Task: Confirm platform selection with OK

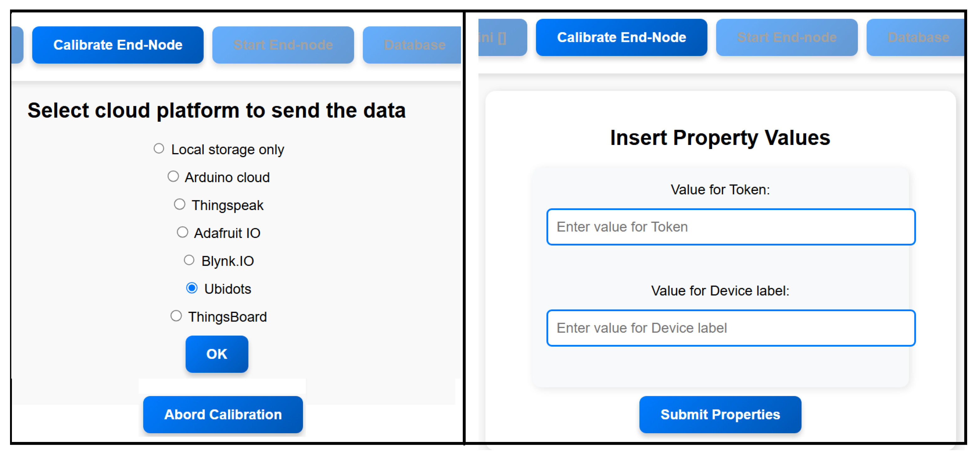Action: click(216, 354)
